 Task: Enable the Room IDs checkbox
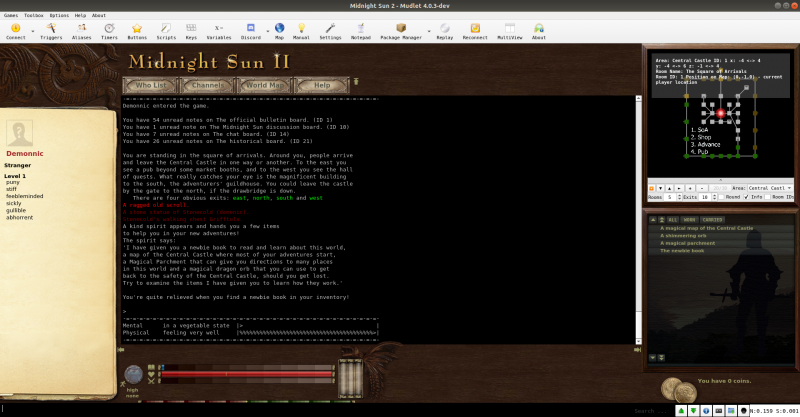click(767, 197)
